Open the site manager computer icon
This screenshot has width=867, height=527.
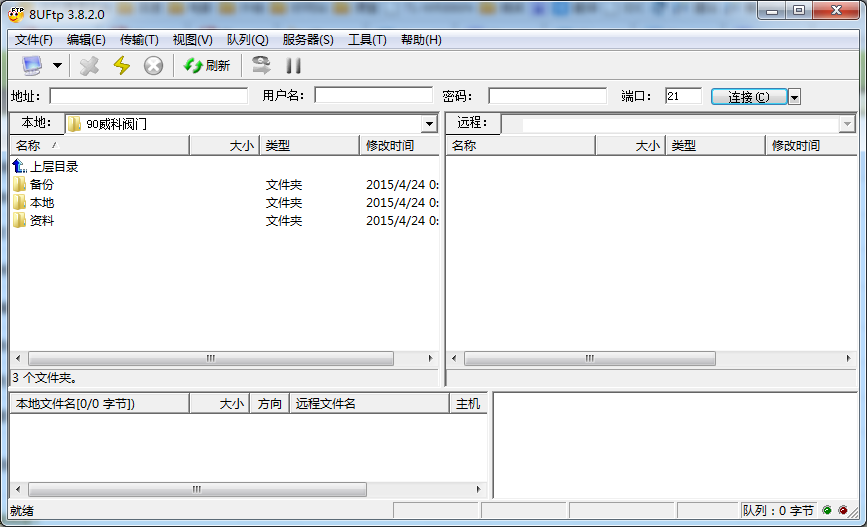tap(32, 66)
